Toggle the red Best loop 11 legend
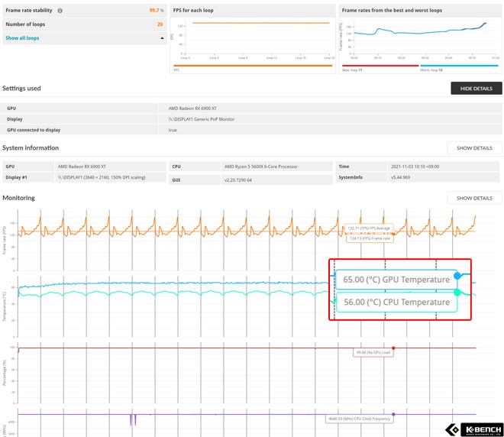The height and width of the screenshot is (437, 504). (380, 66)
